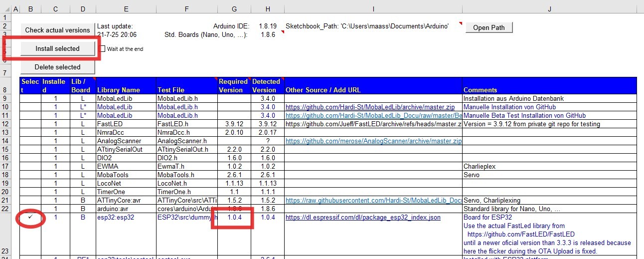Open the espressif package_esp32_index.json link
This screenshot has width=644, height=259.
[362, 218]
